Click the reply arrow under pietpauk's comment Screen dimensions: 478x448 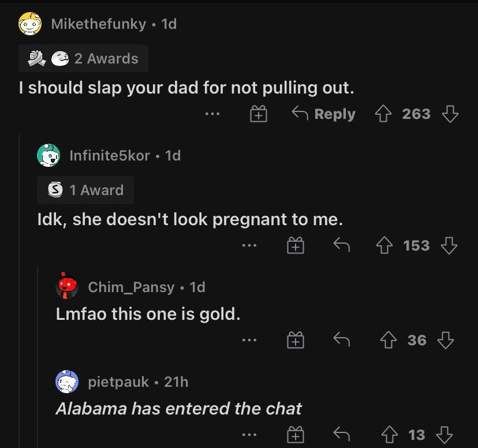[x=341, y=434]
